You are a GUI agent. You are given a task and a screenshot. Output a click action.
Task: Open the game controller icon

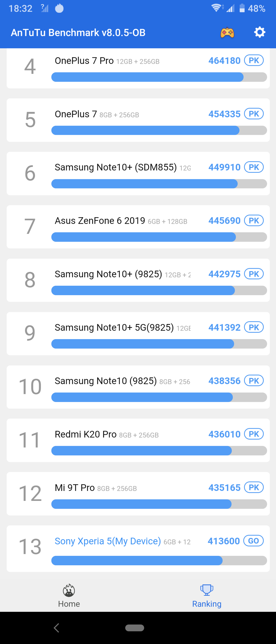[x=227, y=33]
